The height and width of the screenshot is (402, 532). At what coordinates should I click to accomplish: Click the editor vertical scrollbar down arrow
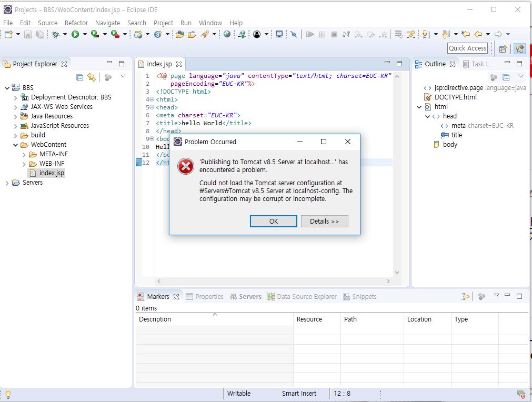[x=397, y=273]
